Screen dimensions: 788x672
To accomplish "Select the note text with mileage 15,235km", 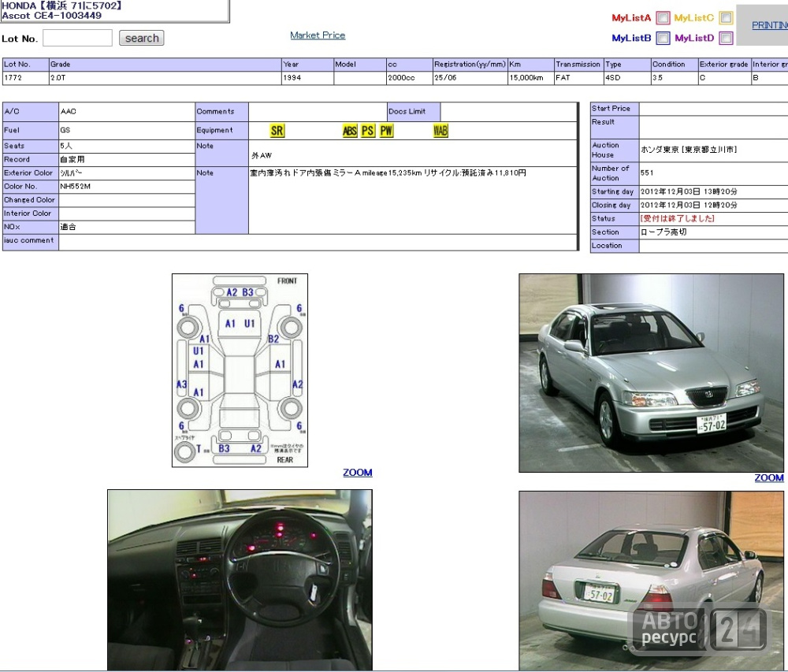I will point(388,173).
